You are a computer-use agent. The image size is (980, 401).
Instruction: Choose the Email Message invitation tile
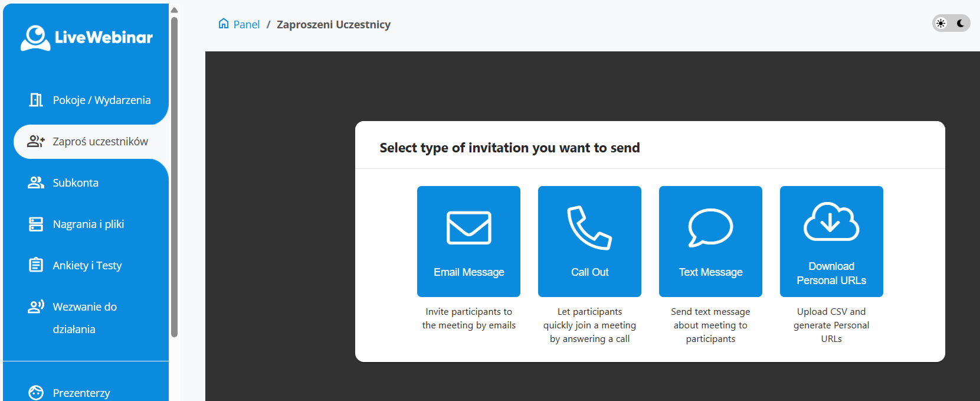pos(468,241)
